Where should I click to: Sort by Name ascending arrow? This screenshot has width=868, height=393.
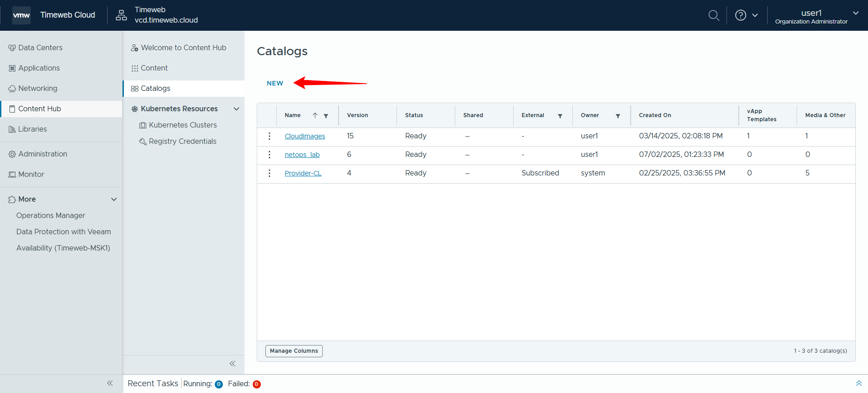click(315, 115)
